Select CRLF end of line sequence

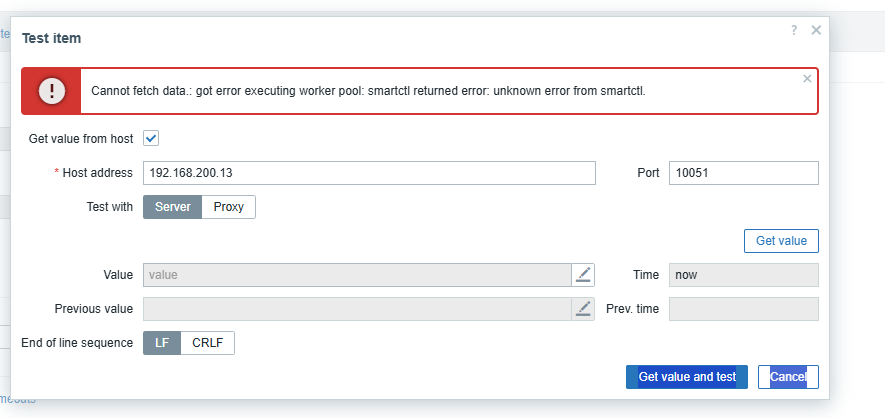pos(208,343)
